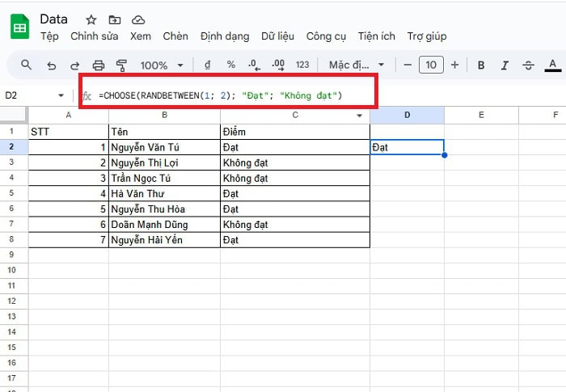Click the print icon
This screenshot has width=566, height=392.
(99, 65)
